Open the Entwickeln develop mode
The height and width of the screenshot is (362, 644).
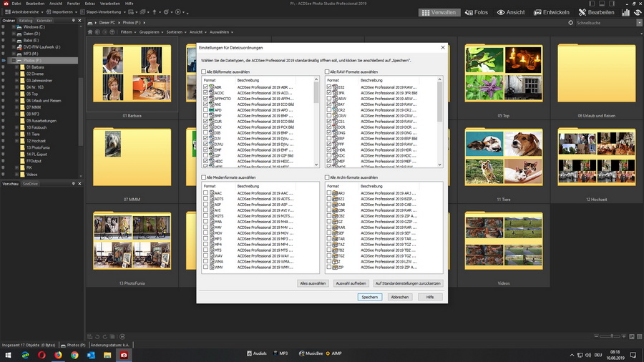(x=552, y=12)
